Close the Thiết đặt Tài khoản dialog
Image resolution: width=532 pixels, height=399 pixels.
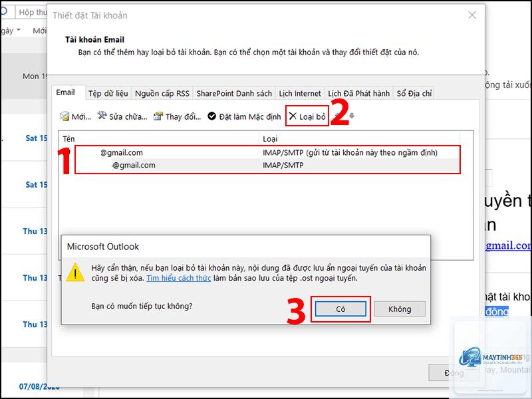click(x=472, y=15)
